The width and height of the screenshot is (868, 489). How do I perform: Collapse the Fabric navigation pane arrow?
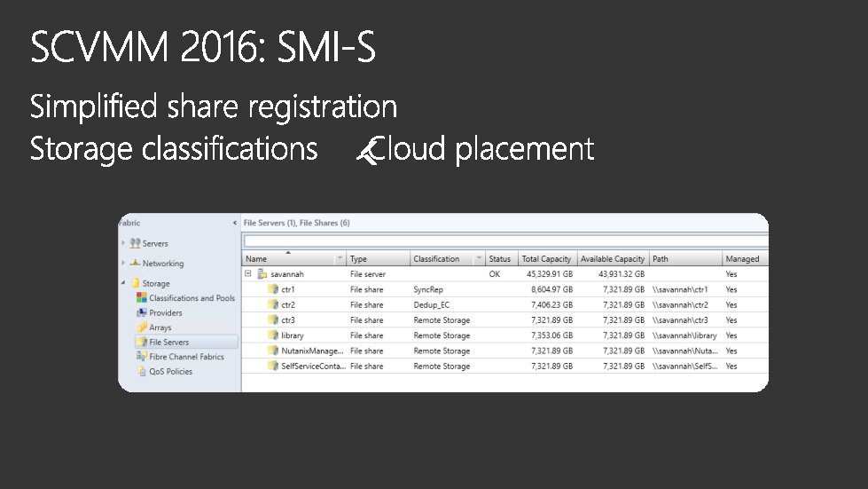pyautogui.click(x=235, y=223)
